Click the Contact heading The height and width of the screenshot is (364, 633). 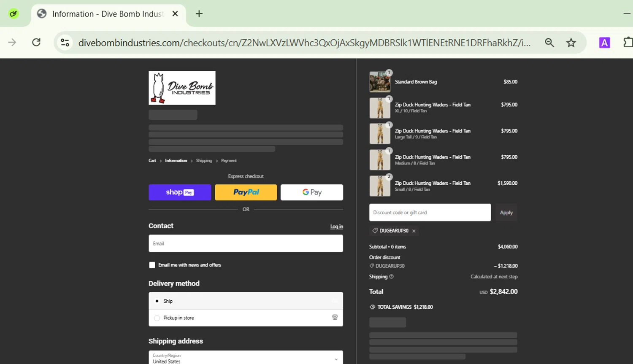click(x=161, y=226)
